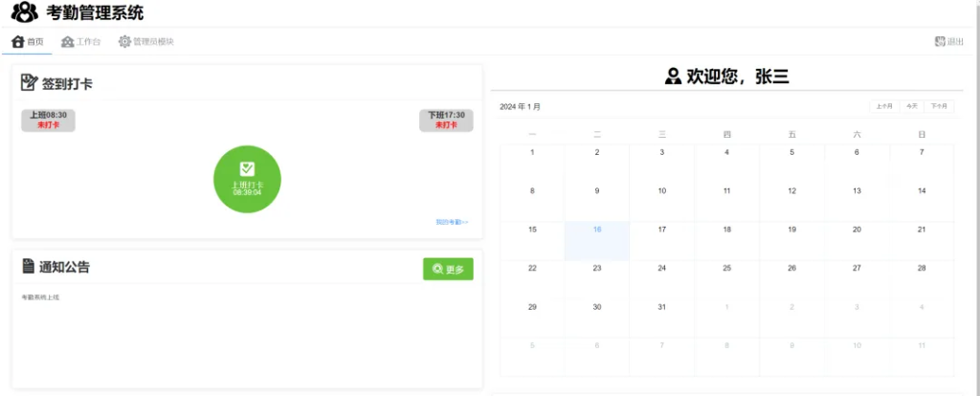This screenshot has height=396, width=980.
Task: Advance calendar with 下个月 button
Action: point(940,106)
